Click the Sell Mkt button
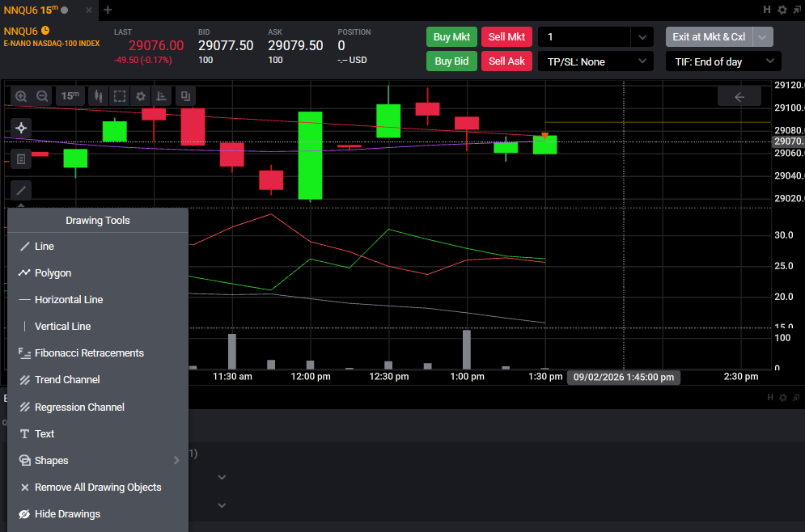The width and height of the screenshot is (805, 532). (x=506, y=37)
